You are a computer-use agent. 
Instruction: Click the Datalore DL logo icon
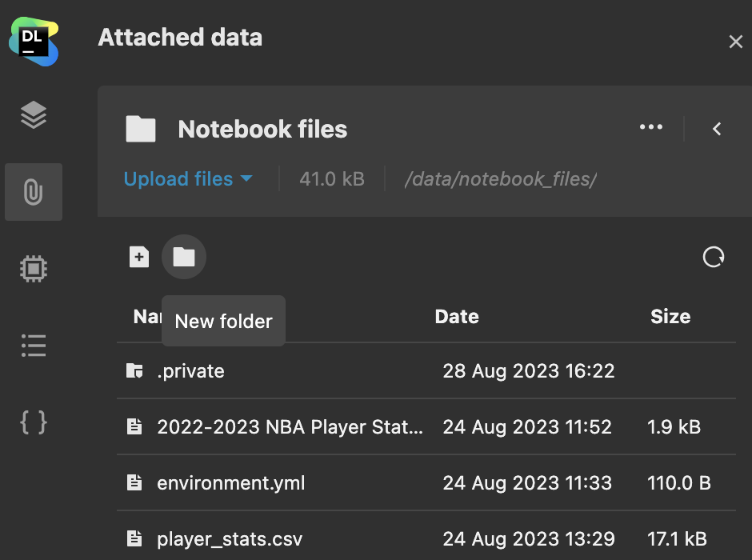point(34,42)
